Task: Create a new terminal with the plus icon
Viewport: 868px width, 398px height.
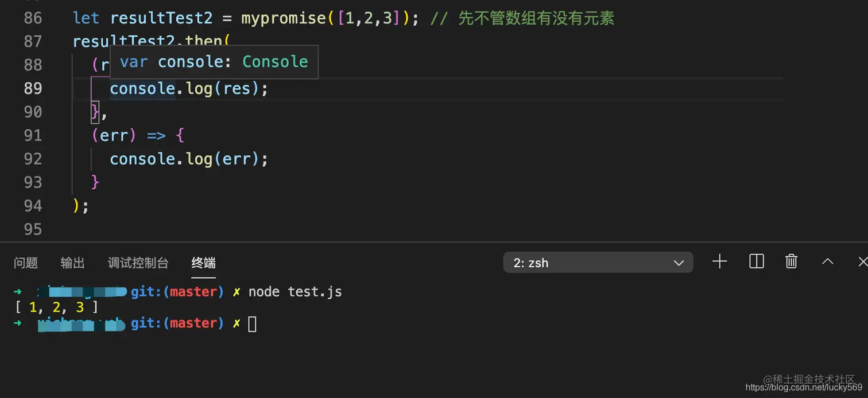Action: tap(719, 262)
